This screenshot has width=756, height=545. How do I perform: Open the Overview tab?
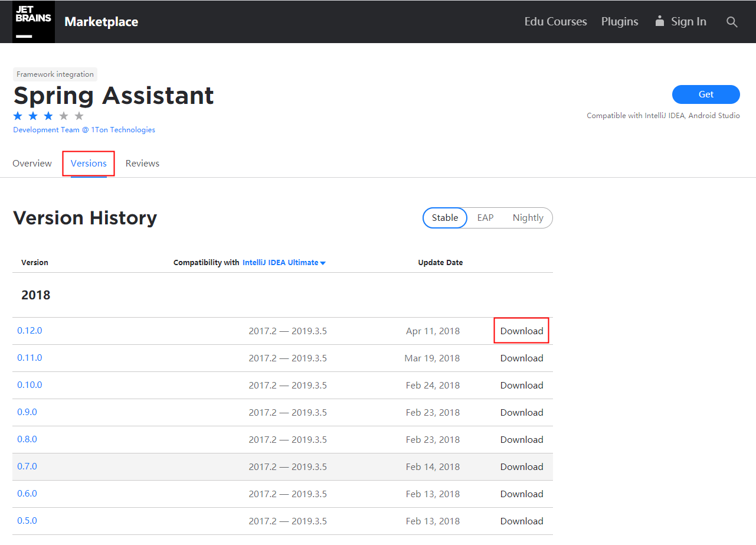pyautogui.click(x=32, y=163)
